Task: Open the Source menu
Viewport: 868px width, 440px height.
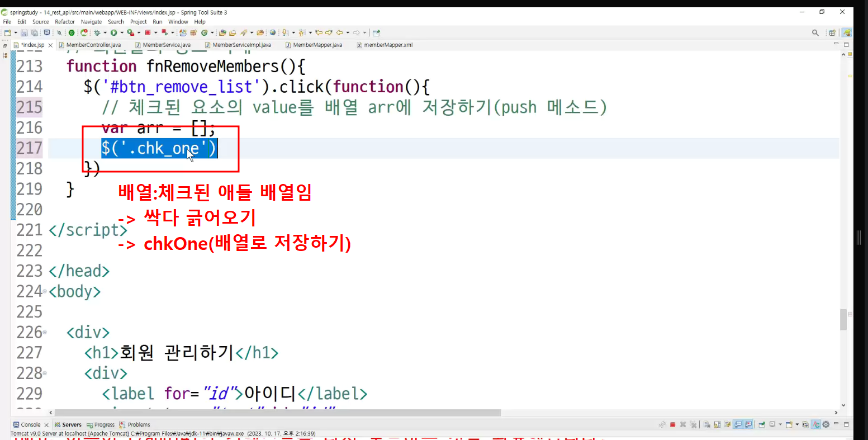Action: [x=41, y=22]
